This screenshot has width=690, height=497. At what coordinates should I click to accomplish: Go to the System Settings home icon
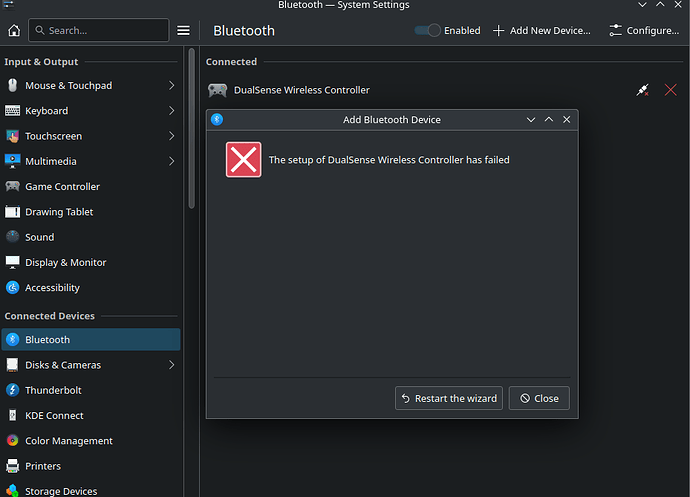(x=14, y=30)
